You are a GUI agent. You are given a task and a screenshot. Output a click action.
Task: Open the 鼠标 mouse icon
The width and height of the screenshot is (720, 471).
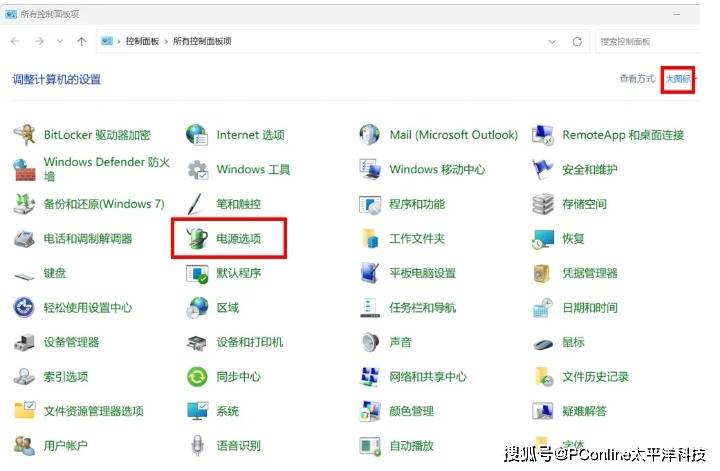(x=543, y=343)
